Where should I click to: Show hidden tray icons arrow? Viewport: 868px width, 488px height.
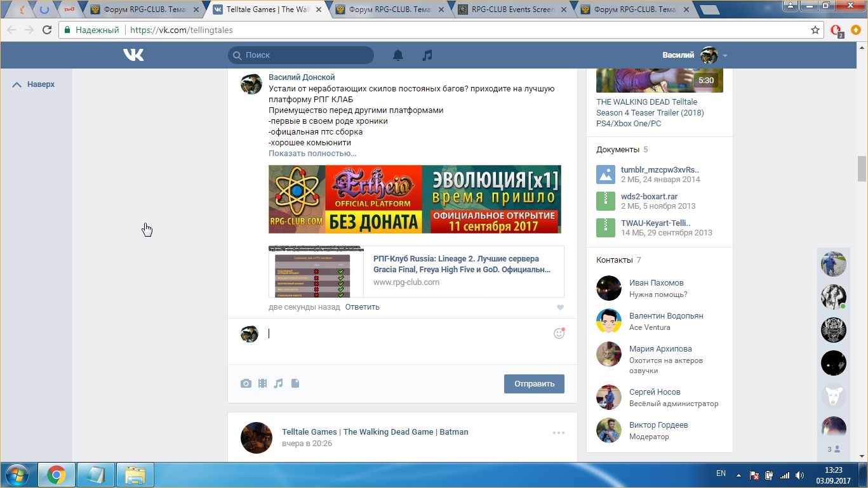[x=738, y=474]
